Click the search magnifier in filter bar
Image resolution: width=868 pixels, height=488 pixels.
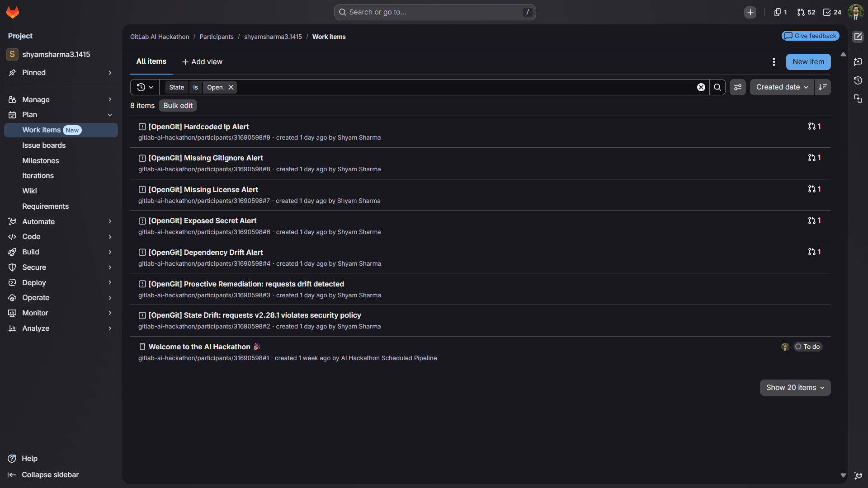click(x=717, y=87)
